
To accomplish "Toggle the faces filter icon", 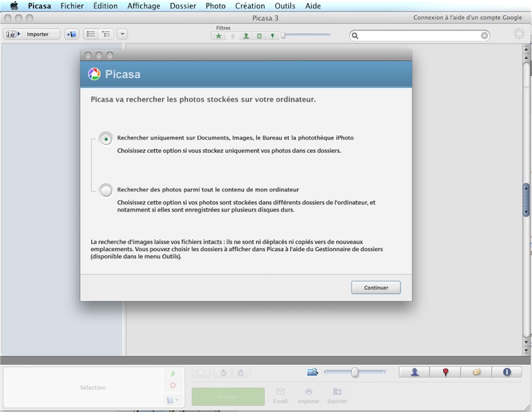I will 246,36.
